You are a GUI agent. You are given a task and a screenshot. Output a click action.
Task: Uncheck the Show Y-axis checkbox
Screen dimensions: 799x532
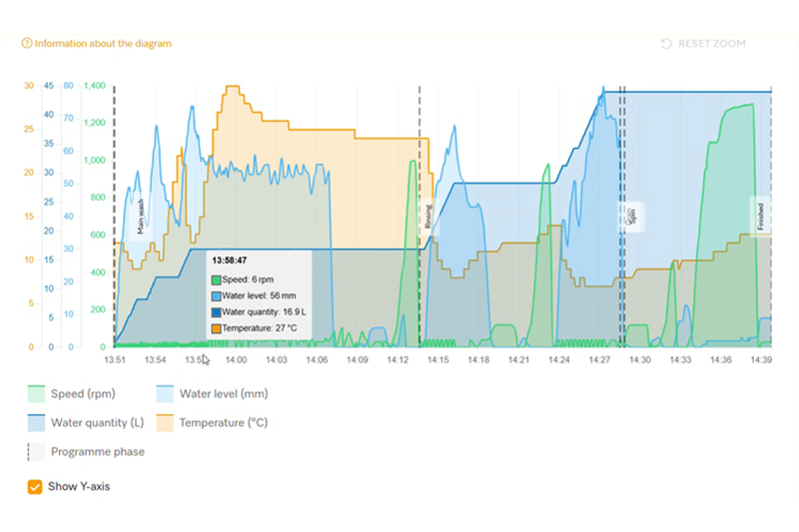click(36, 487)
